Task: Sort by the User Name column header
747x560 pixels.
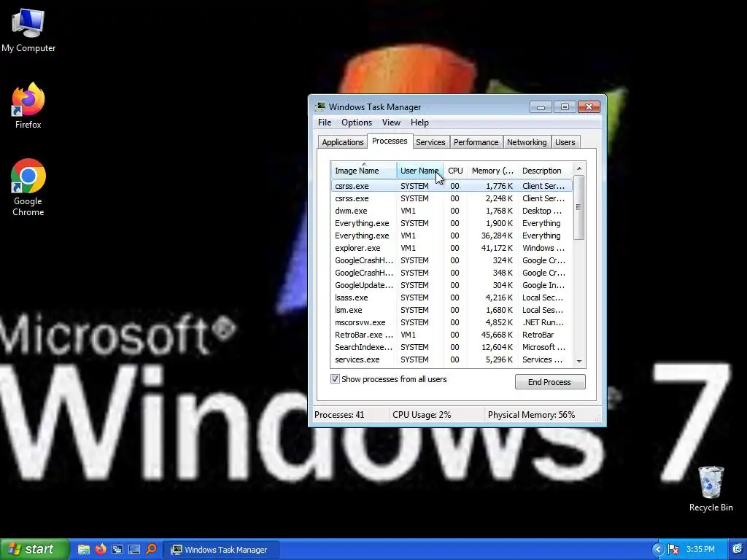Action: 419,171
